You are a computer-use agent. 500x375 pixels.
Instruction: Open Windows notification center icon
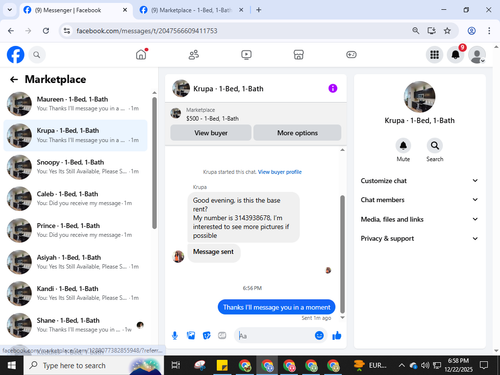[x=484, y=365]
